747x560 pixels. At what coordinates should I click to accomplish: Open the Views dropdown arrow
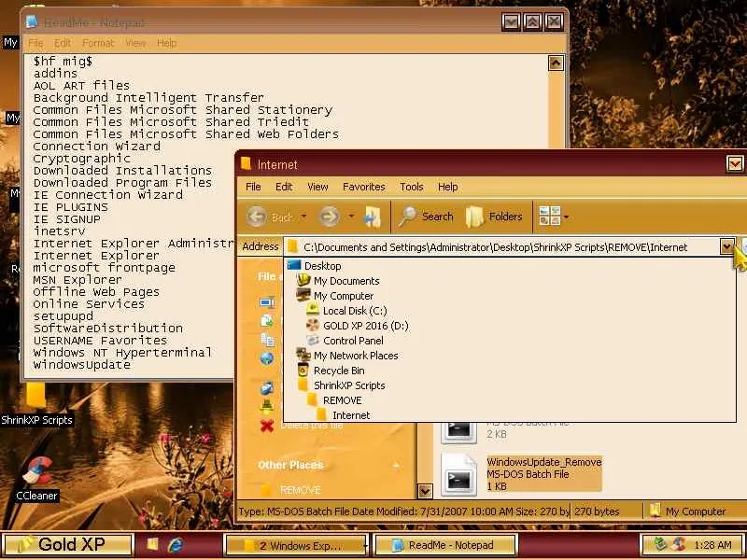coord(566,217)
